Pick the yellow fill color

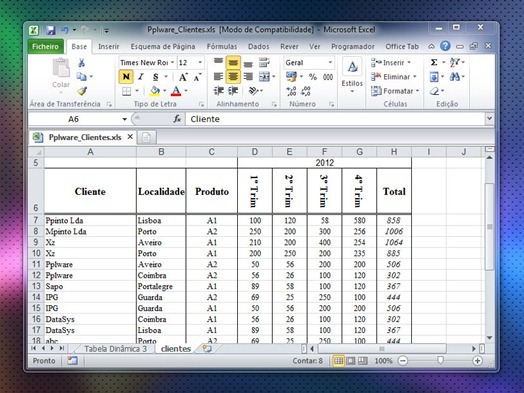pos(155,91)
